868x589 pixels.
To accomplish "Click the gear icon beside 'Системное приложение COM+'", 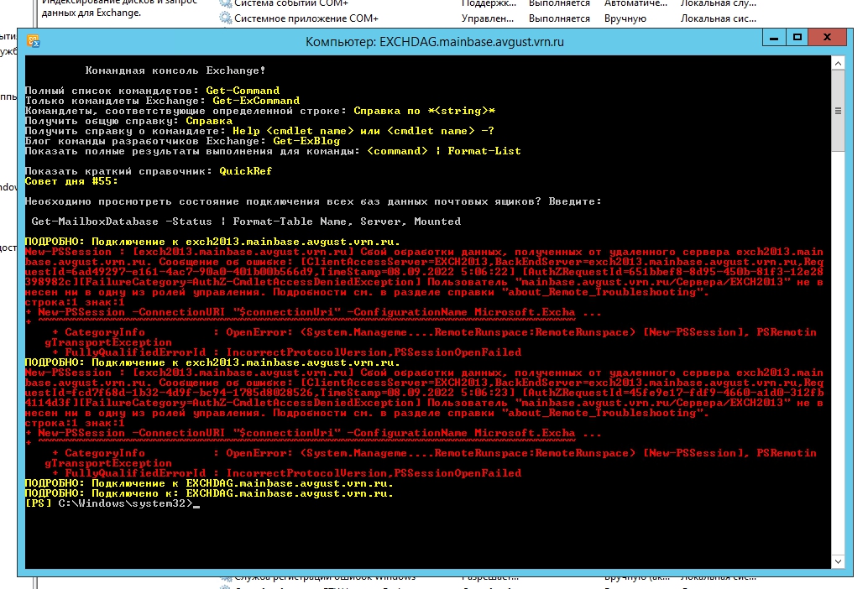I will click(225, 18).
